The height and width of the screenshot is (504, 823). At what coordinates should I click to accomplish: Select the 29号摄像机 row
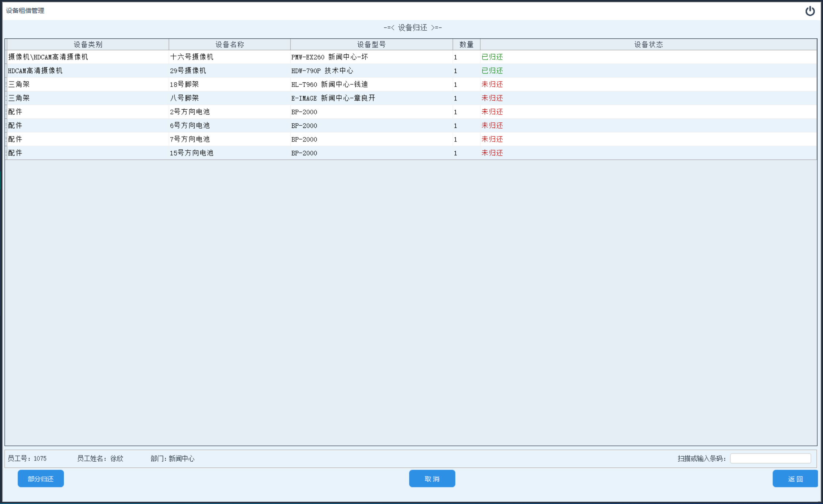[x=188, y=71]
